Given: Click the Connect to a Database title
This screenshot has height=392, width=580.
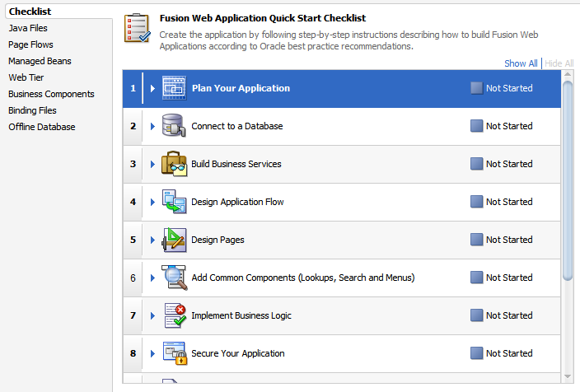Looking at the screenshot, I should tap(237, 126).
